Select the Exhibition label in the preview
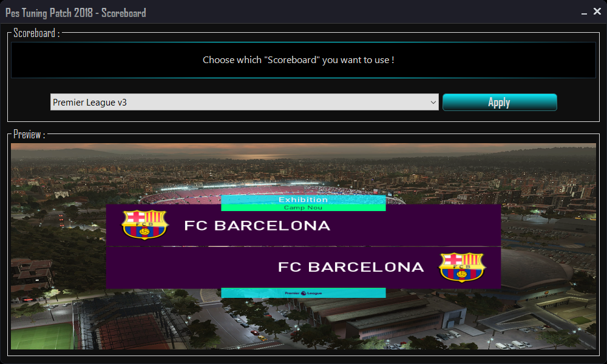607x364 pixels. point(303,200)
